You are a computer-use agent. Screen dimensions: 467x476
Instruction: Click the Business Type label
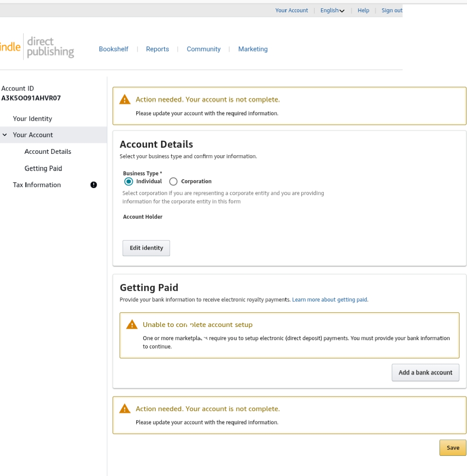click(142, 173)
